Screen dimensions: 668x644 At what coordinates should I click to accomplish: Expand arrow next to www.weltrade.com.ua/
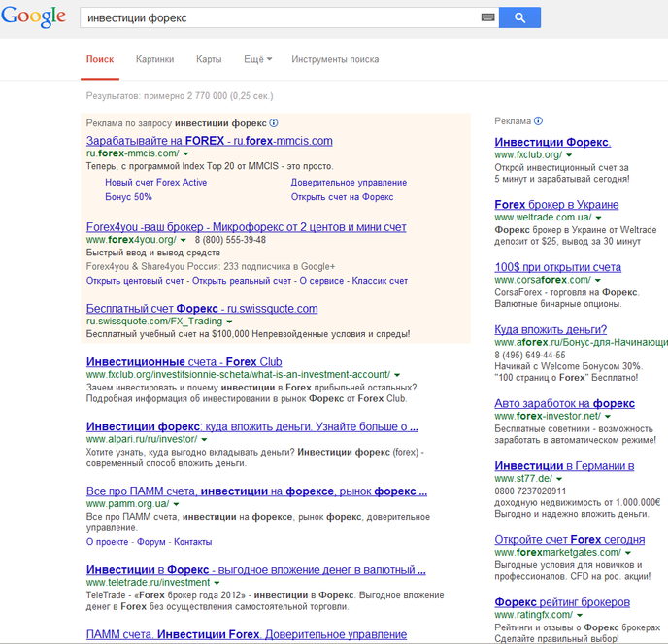point(598,218)
